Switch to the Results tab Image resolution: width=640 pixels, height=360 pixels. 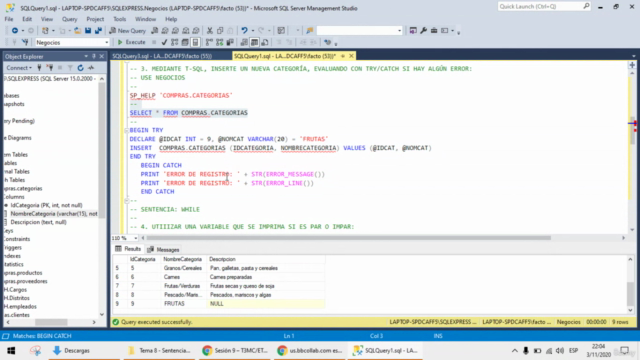pos(128,249)
